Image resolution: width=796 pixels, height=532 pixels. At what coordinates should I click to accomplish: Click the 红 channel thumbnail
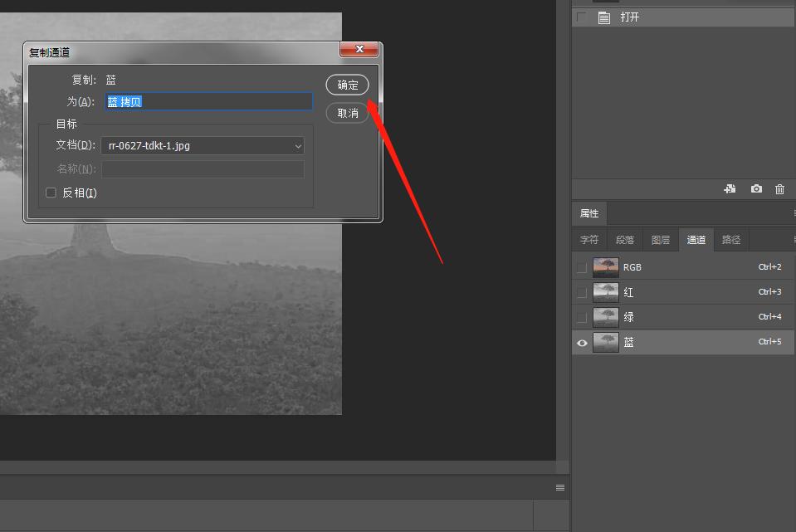[606, 292]
